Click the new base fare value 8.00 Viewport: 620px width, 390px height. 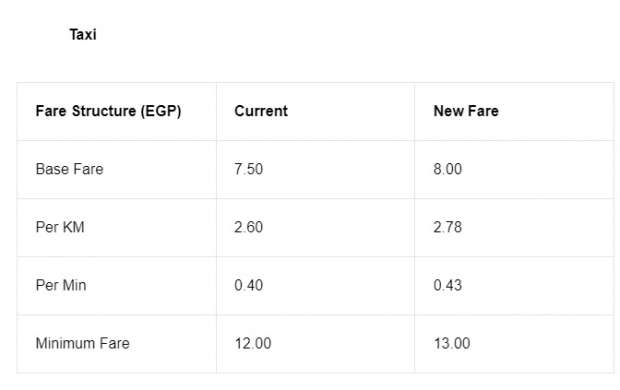448,169
